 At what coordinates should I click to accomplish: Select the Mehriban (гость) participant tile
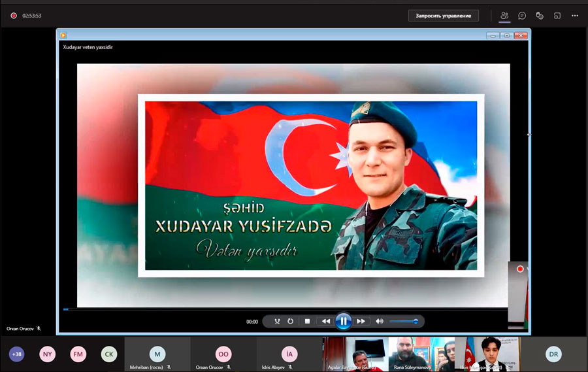coord(157,354)
